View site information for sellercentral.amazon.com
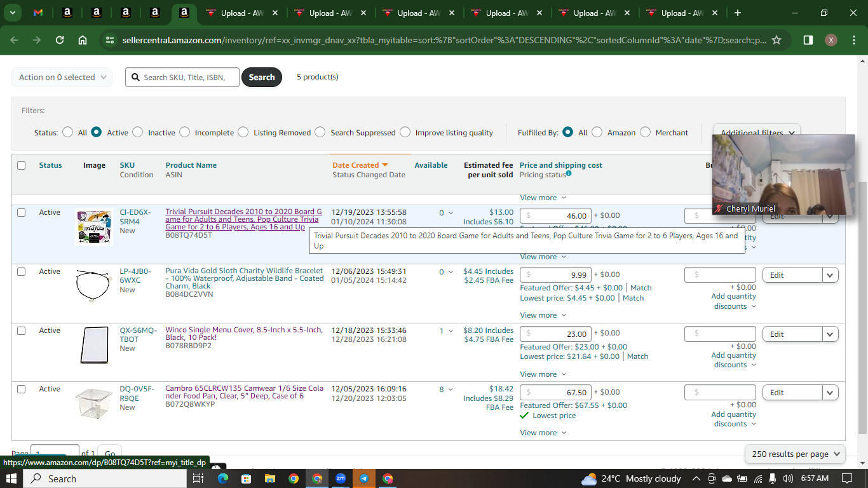The image size is (868, 488). point(109,40)
